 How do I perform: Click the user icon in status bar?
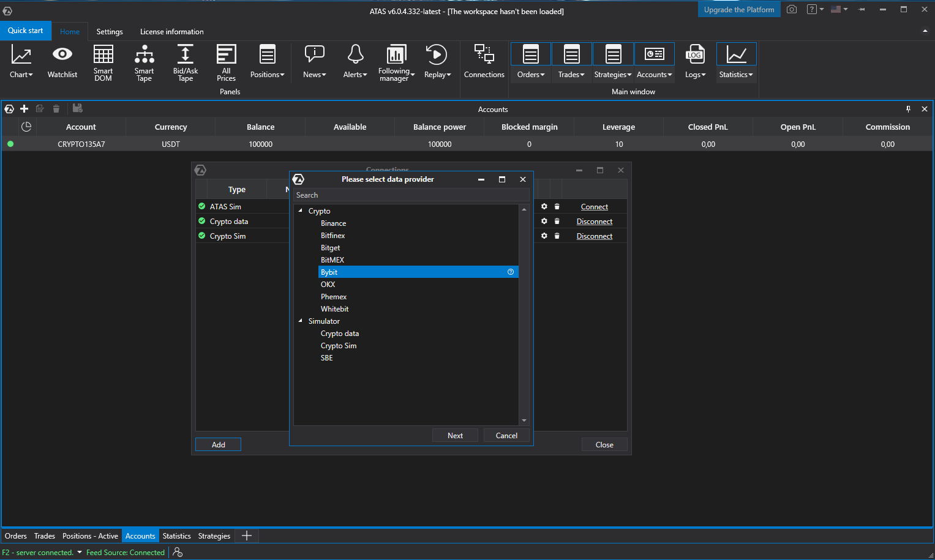coord(178,552)
